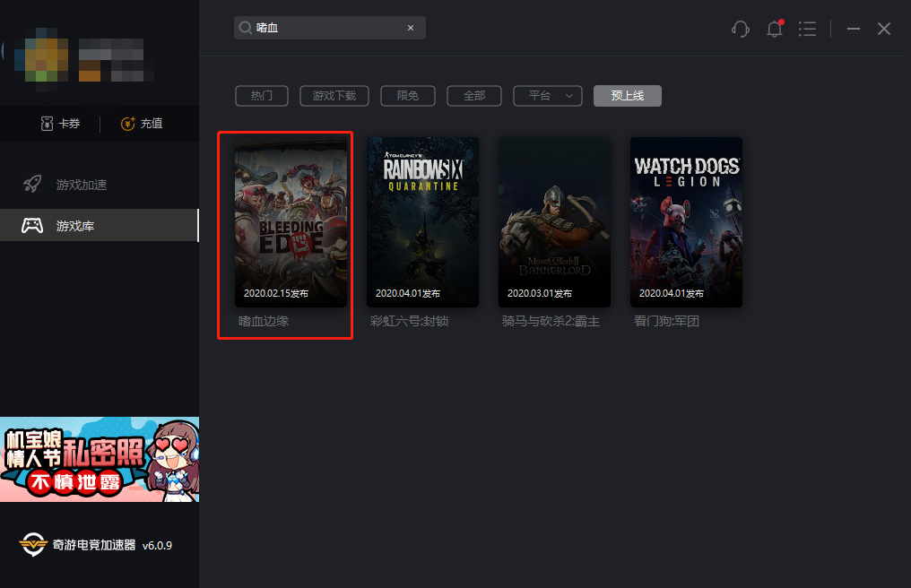Click the 骑马与砍杀2:霸主 game title

coord(551,321)
